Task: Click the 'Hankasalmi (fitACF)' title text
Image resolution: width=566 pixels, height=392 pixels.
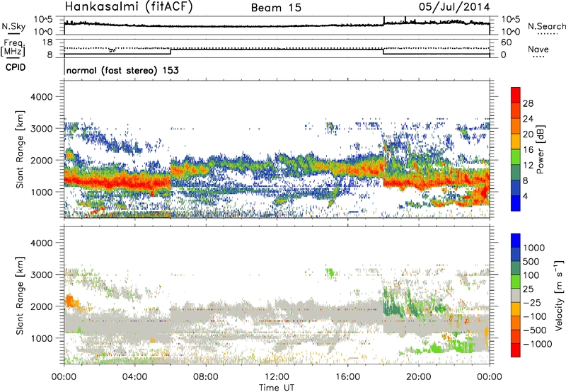Action: click(x=129, y=6)
